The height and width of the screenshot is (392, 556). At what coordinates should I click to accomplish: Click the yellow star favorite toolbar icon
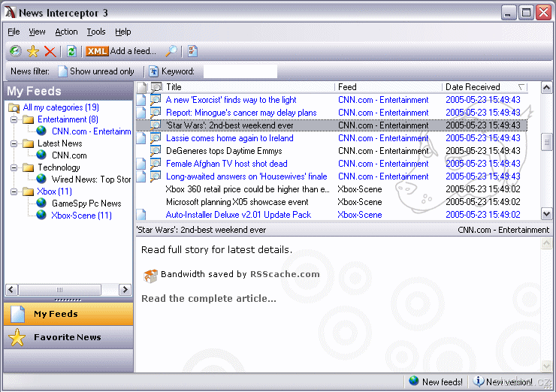tap(32, 51)
